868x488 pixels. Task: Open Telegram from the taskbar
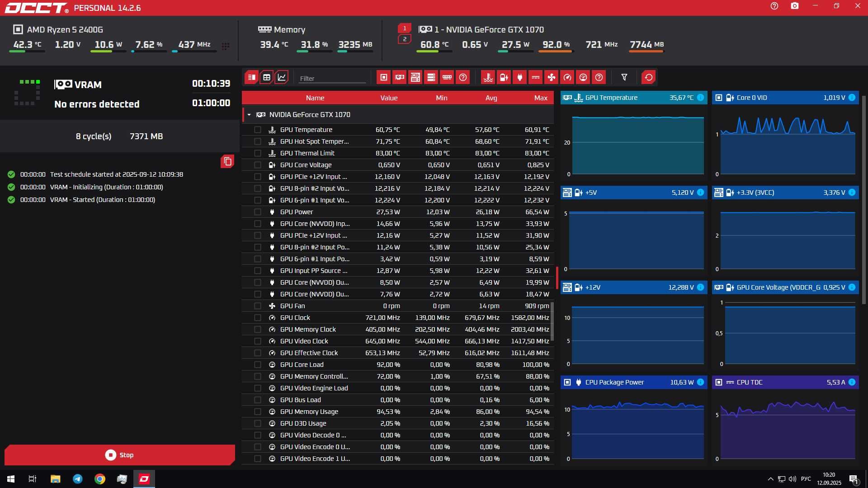coord(78,479)
